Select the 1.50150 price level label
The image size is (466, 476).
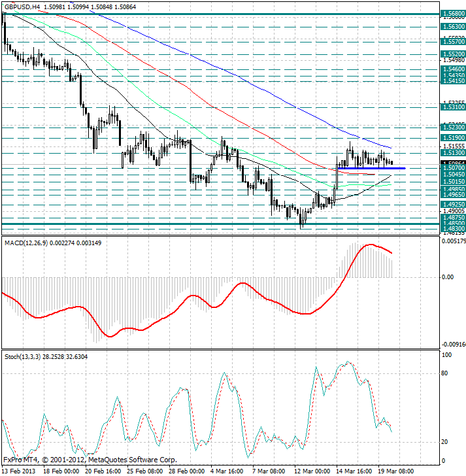pos(453,182)
